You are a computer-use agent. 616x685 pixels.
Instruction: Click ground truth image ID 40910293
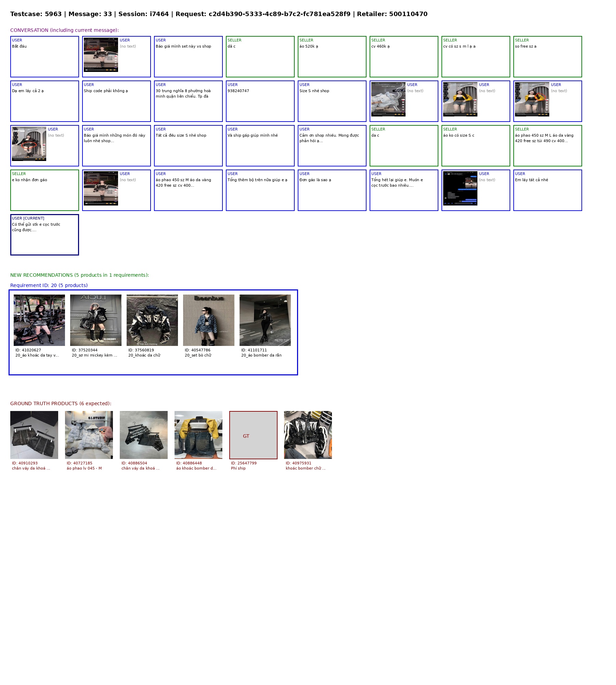[34, 435]
